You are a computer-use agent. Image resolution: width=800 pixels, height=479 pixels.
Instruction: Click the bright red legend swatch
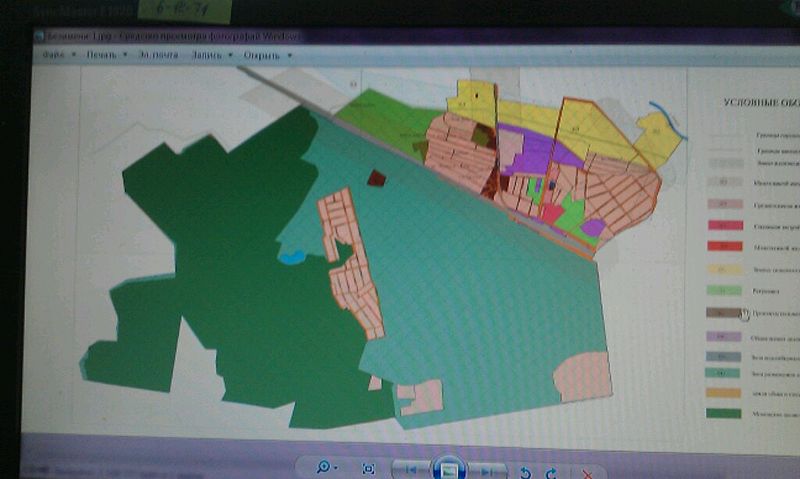click(721, 246)
